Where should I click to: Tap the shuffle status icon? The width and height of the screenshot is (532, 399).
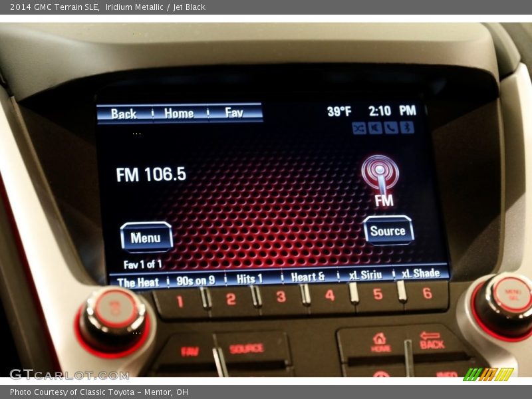[360, 128]
